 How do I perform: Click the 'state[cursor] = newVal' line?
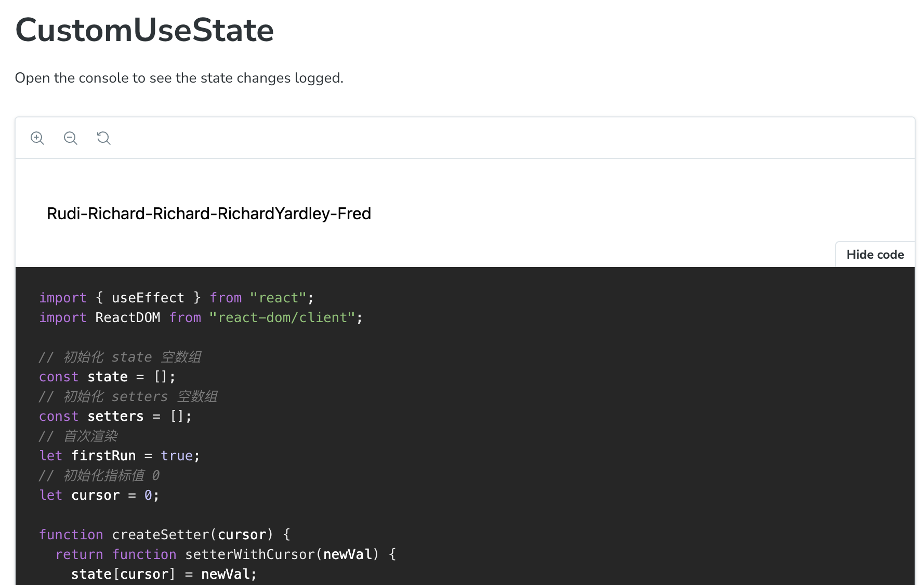[164, 574]
